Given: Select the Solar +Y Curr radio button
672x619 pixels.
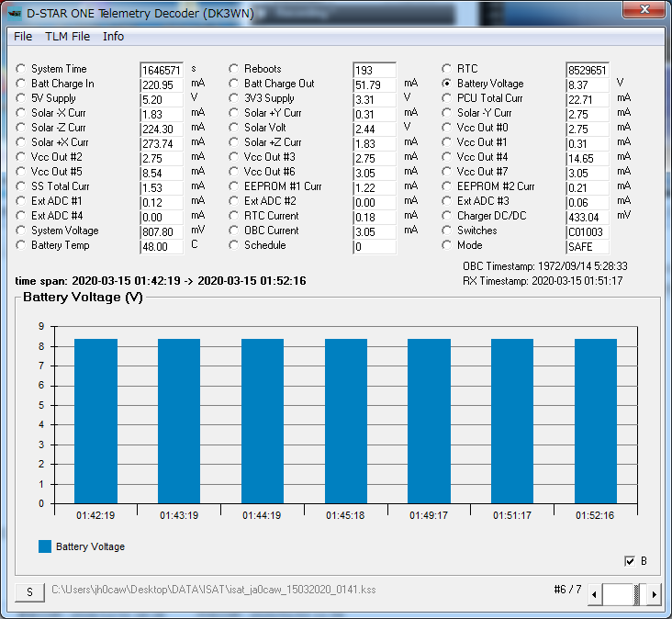Looking at the screenshot, I should pyautogui.click(x=233, y=113).
